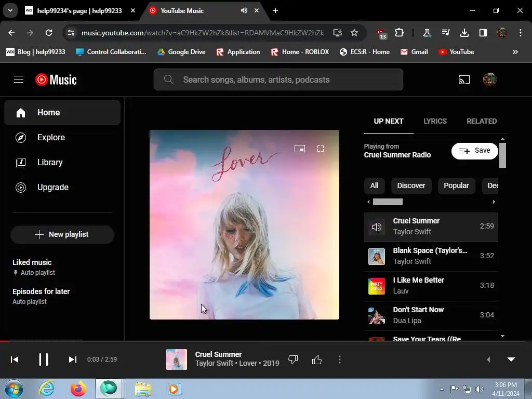Viewport: 532px width, 399px height.
Task: Save the Cruel Summer Radio queue
Action: coord(475,151)
